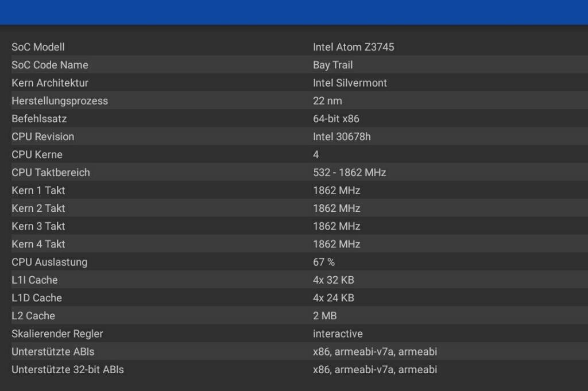The height and width of the screenshot is (391, 588).
Task: Click the '2 MB' value
Action: pyautogui.click(x=325, y=316)
